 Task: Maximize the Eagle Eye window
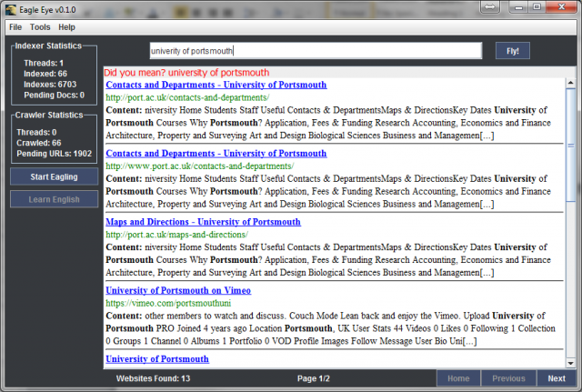[537, 7]
